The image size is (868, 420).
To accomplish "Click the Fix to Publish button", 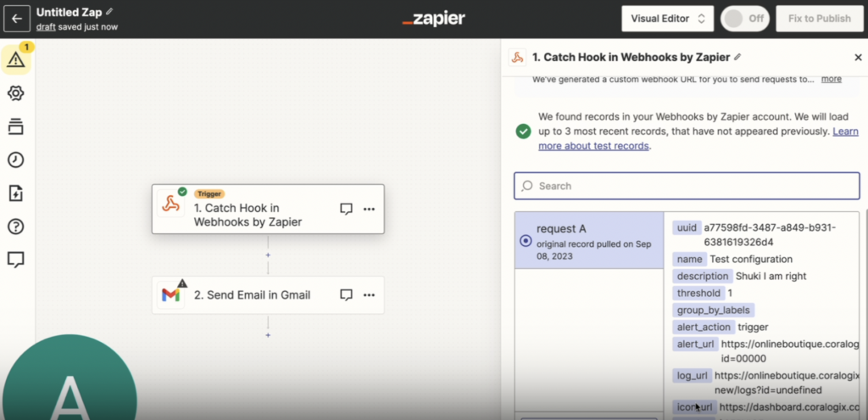I will 820,19.
